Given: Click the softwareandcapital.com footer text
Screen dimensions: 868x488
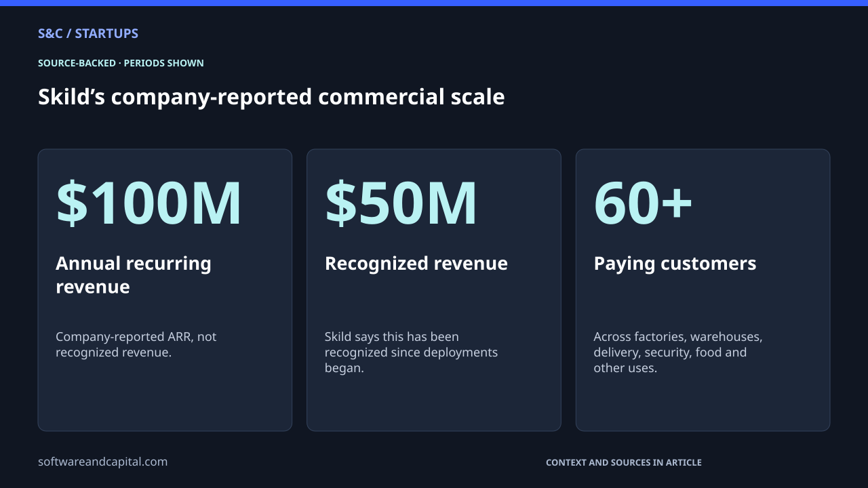Looking at the screenshot, I should click(x=102, y=462).
